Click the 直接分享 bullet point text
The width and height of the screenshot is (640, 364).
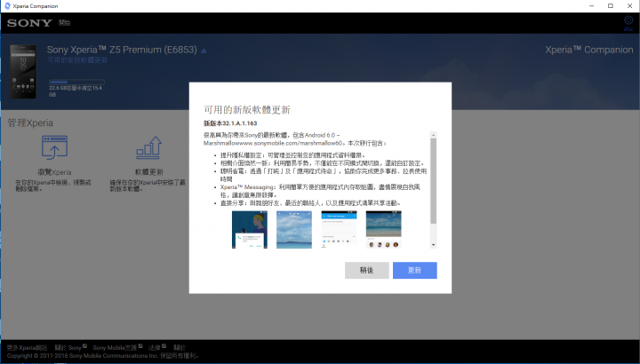310,203
